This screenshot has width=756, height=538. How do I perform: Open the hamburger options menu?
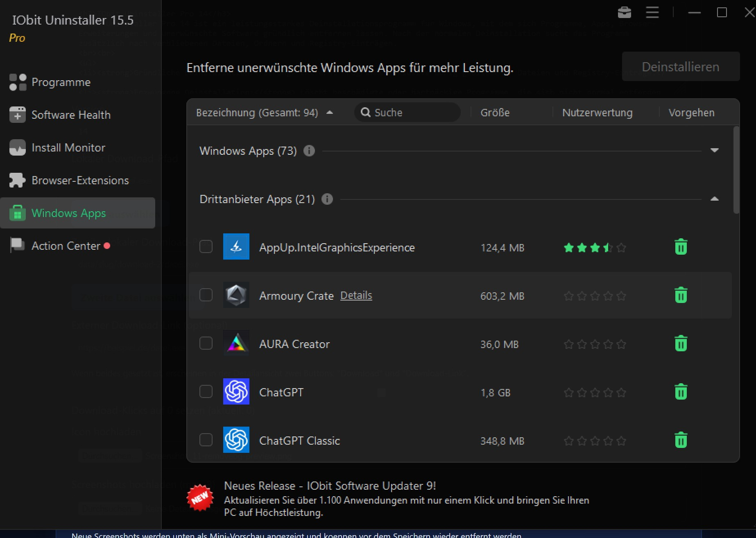pos(652,12)
